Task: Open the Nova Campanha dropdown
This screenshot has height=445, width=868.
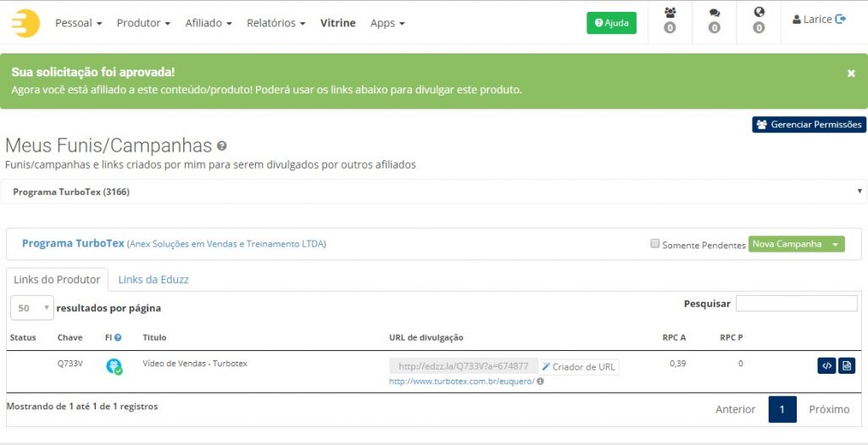Action: click(x=797, y=244)
